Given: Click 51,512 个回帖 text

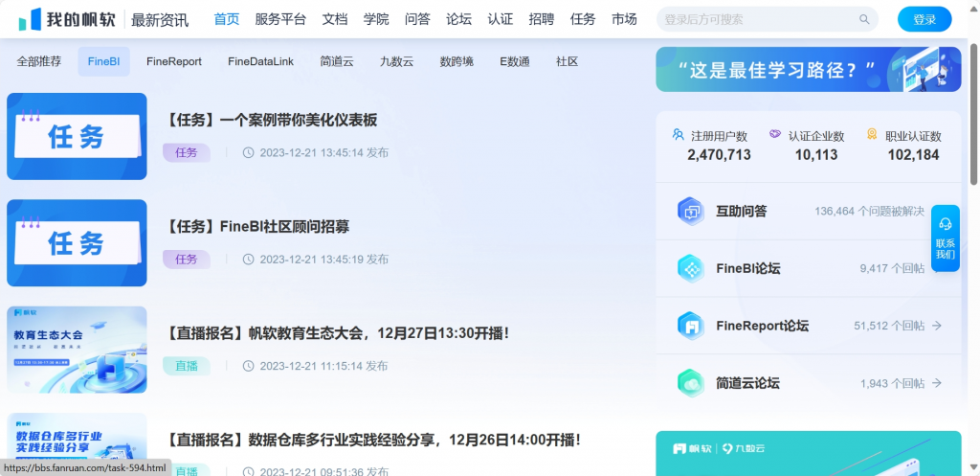Looking at the screenshot, I should pos(889,326).
